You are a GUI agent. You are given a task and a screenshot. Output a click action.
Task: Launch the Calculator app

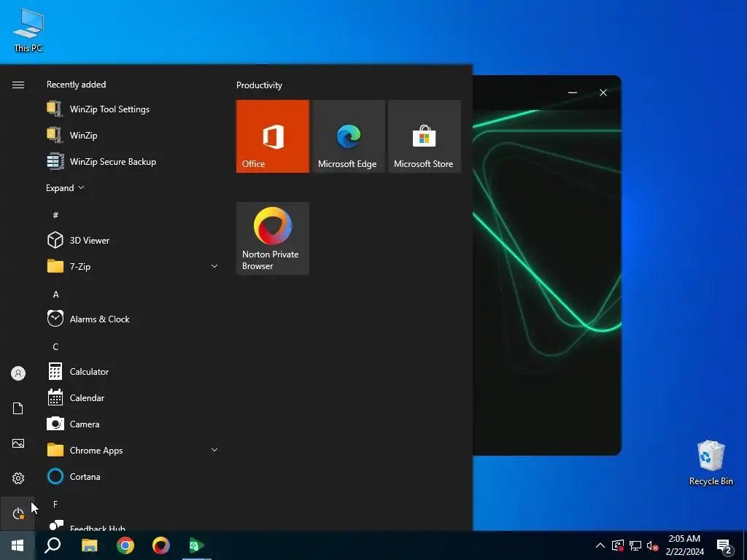click(133, 371)
